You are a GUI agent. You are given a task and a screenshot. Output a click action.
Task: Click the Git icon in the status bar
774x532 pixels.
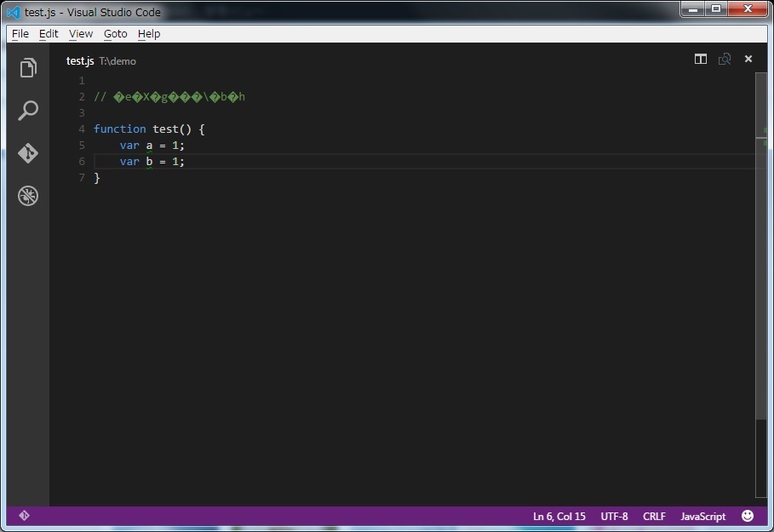click(x=24, y=516)
